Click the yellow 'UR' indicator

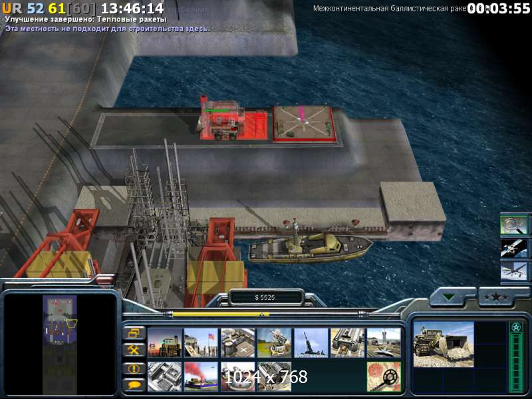12,8
